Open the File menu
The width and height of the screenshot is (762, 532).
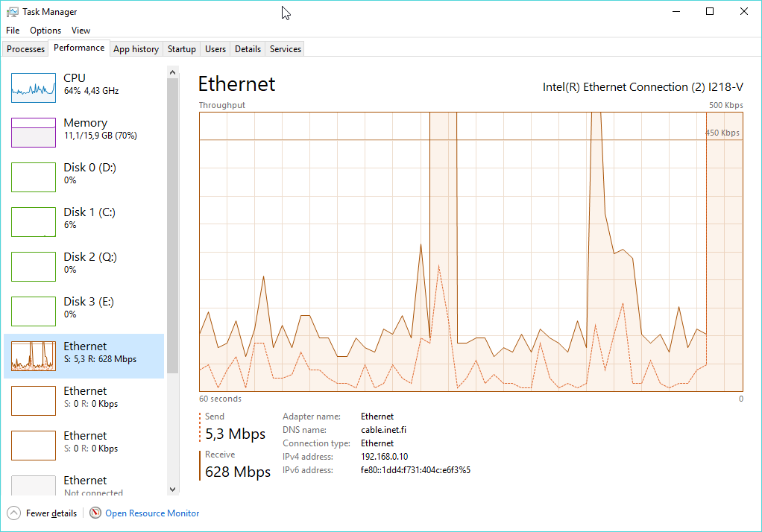pos(13,31)
